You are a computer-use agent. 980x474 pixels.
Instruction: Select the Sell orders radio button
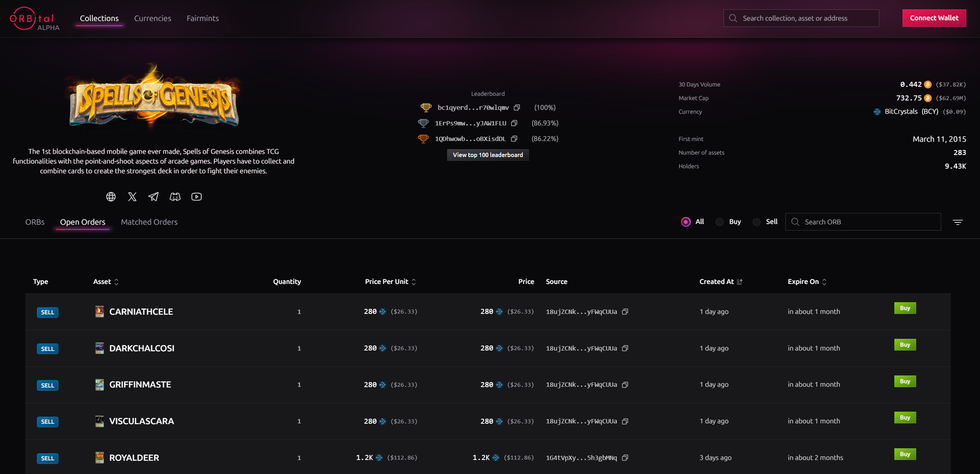pos(757,222)
